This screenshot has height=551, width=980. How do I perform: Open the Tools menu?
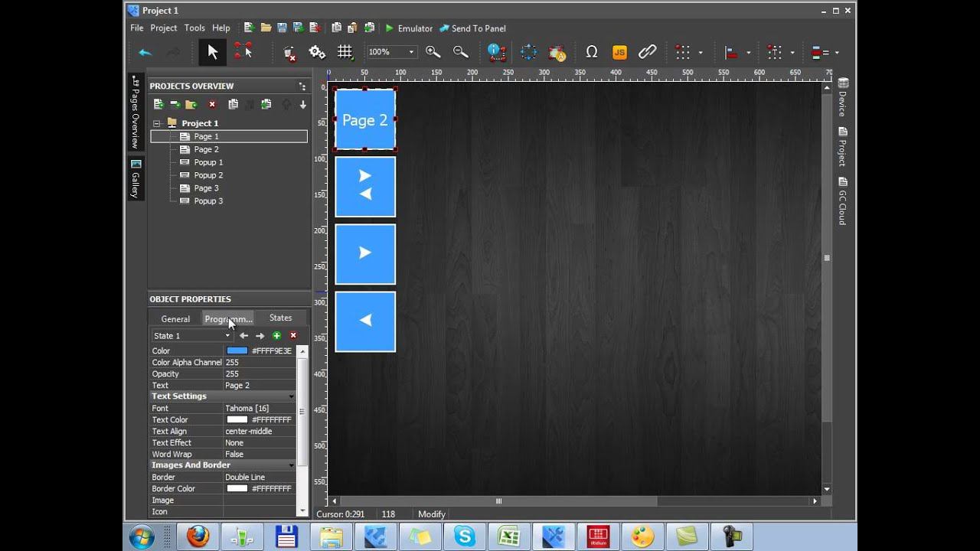click(194, 28)
